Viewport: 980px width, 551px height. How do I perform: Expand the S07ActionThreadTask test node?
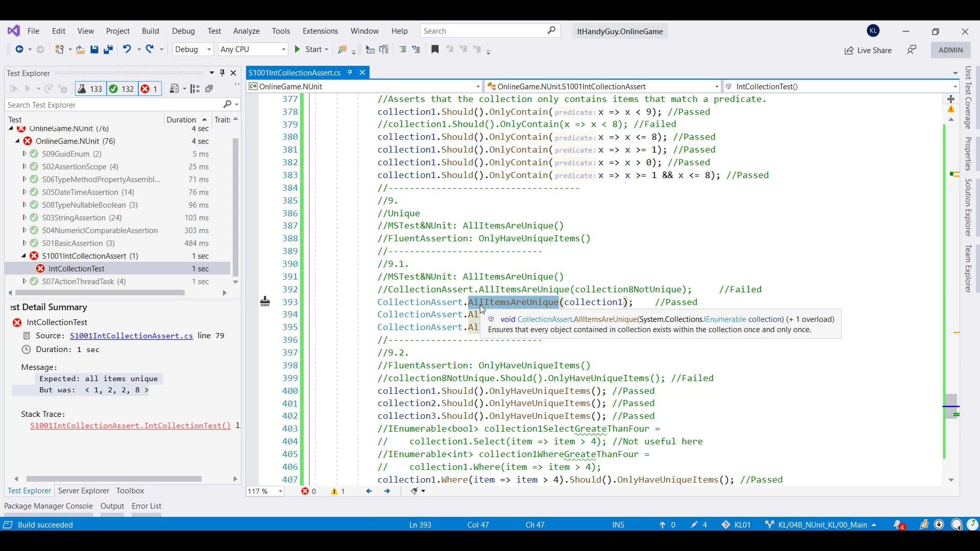pos(24,281)
